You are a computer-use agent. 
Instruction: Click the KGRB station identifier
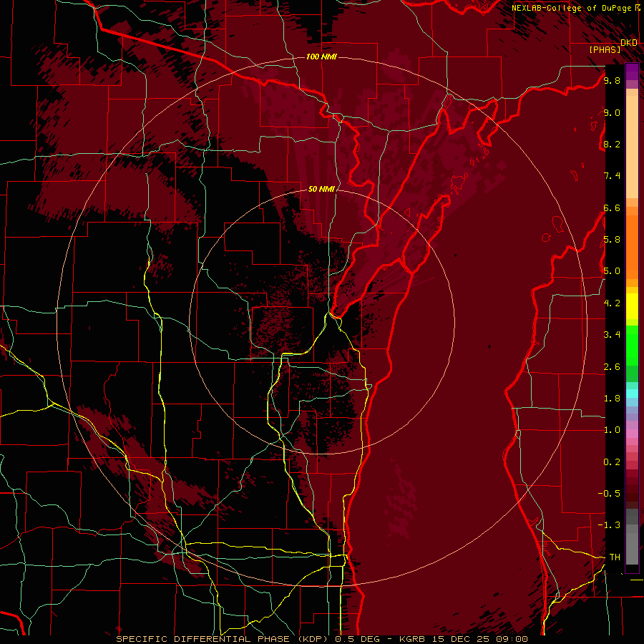(412, 639)
